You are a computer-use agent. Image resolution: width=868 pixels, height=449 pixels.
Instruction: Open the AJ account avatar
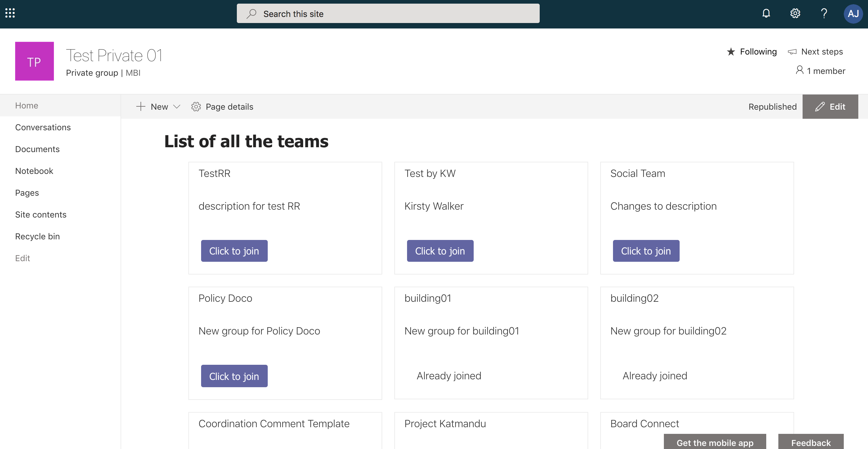pos(853,14)
